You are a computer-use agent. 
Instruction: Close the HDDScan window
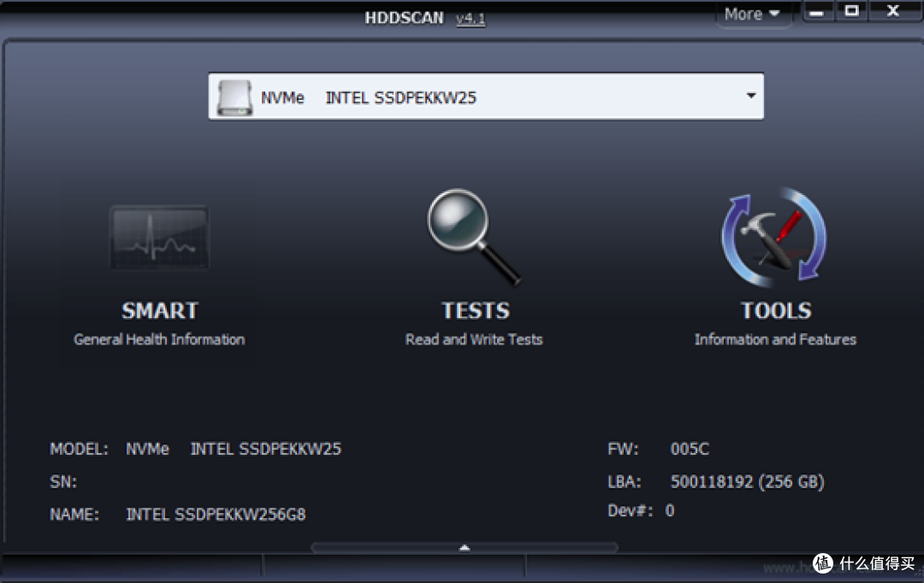click(x=892, y=11)
